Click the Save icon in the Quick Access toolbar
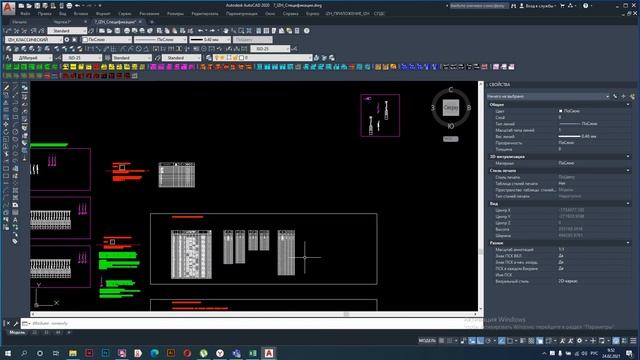Image resolution: width=640 pixels, height=360 pixels. tap(37, 6)
